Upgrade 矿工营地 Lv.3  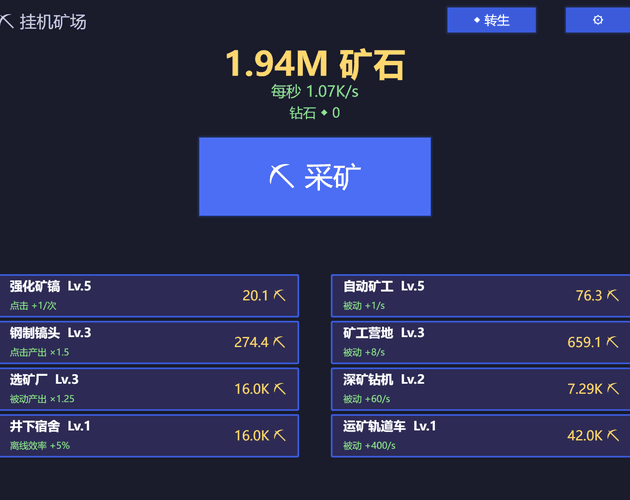(x=481, y=342)
